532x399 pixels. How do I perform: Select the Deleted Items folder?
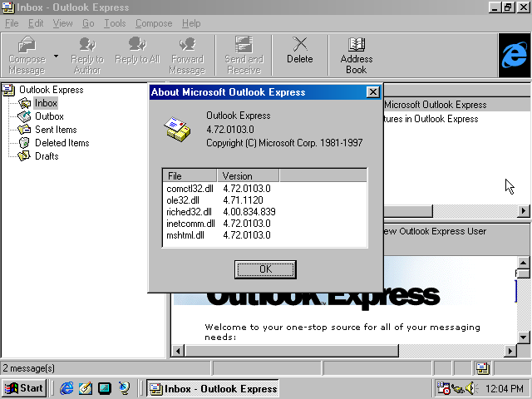point(62,143)
